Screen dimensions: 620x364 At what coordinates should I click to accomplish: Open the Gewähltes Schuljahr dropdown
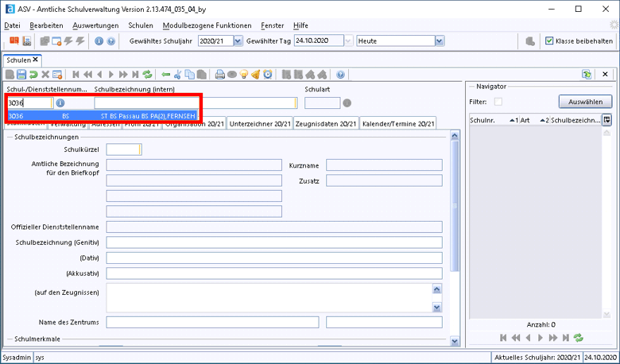(x=238, y=41)
